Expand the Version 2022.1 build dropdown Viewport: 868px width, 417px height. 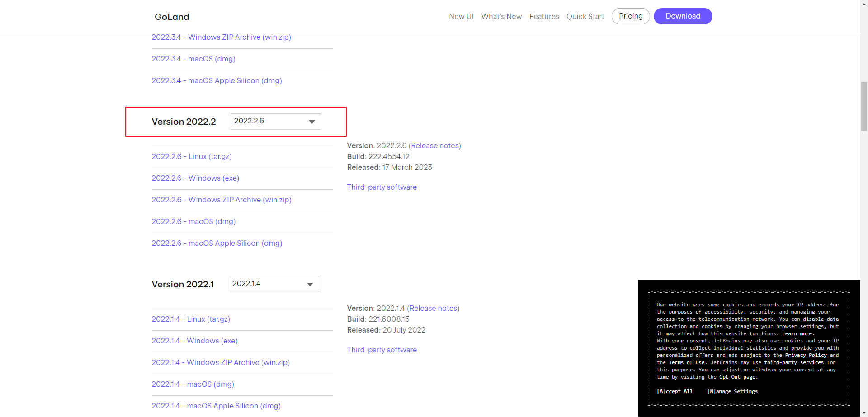pyautogui.click(x=274, y=284)
